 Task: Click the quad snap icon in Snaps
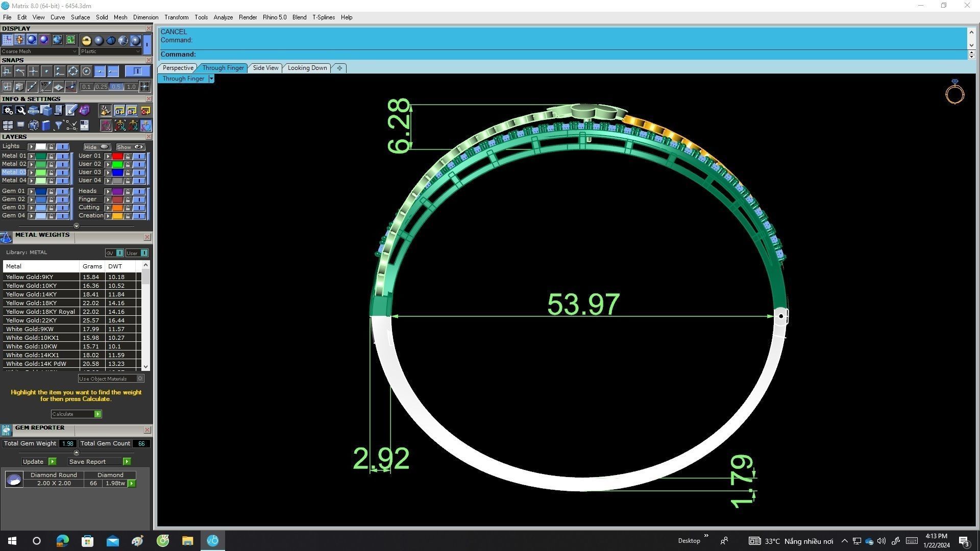[73, 71]
